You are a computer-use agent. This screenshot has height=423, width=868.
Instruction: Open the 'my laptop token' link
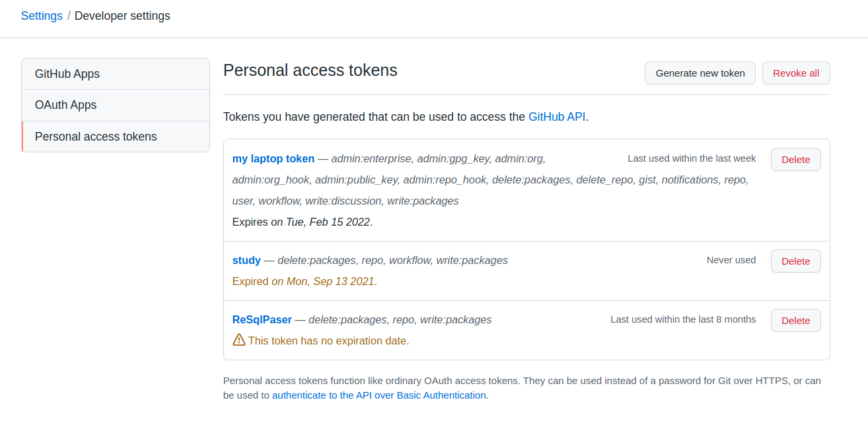click(273, 158)
